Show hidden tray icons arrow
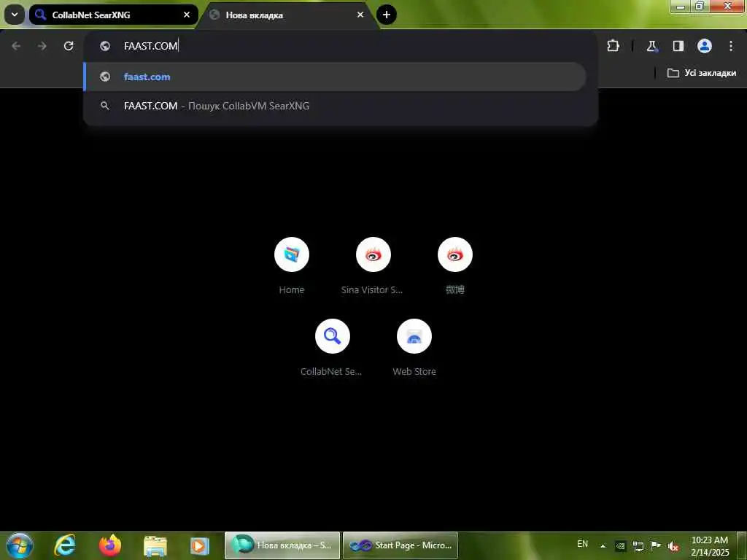Image resolution: width=747 pixels, height=560 pixels. [x=603, y=545]
